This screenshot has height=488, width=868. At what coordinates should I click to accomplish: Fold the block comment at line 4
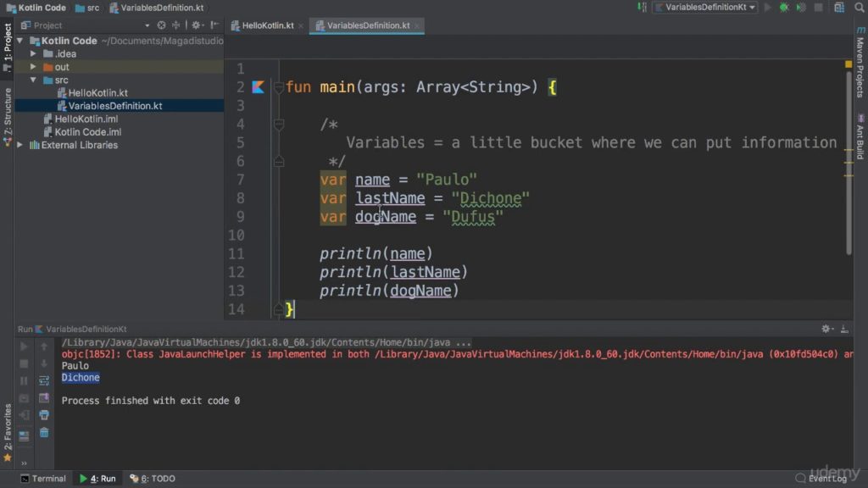point(279,125)
